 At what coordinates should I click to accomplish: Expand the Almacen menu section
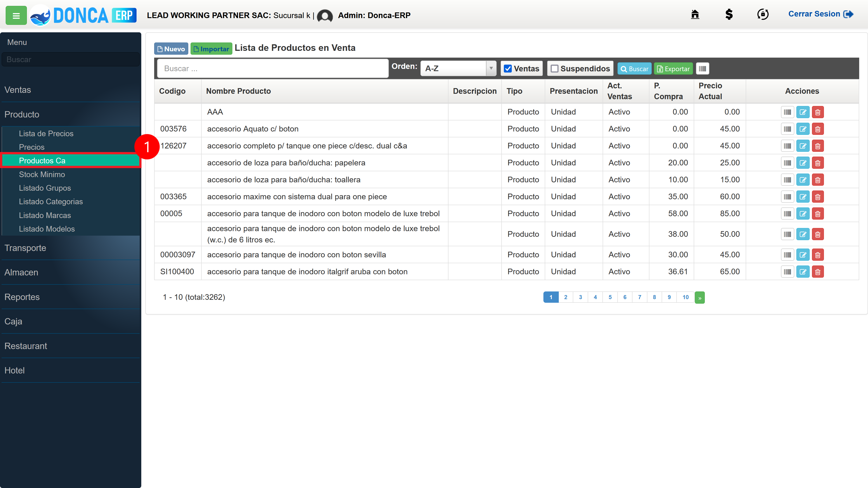(71, 272)
